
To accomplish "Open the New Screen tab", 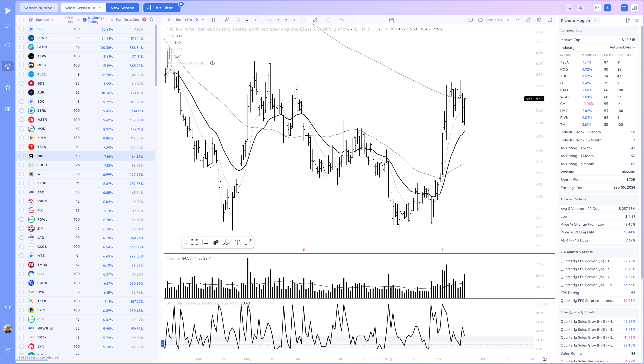I will point(122,8).
